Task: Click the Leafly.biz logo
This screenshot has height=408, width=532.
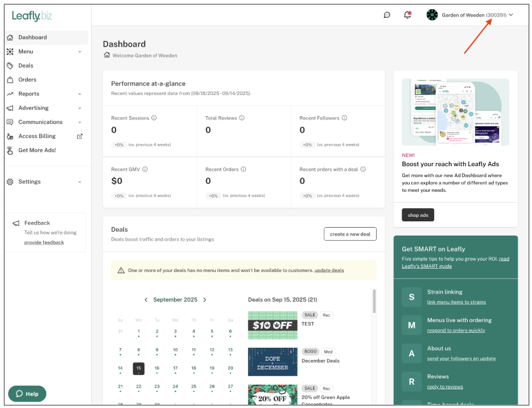Action: (32, 16)
